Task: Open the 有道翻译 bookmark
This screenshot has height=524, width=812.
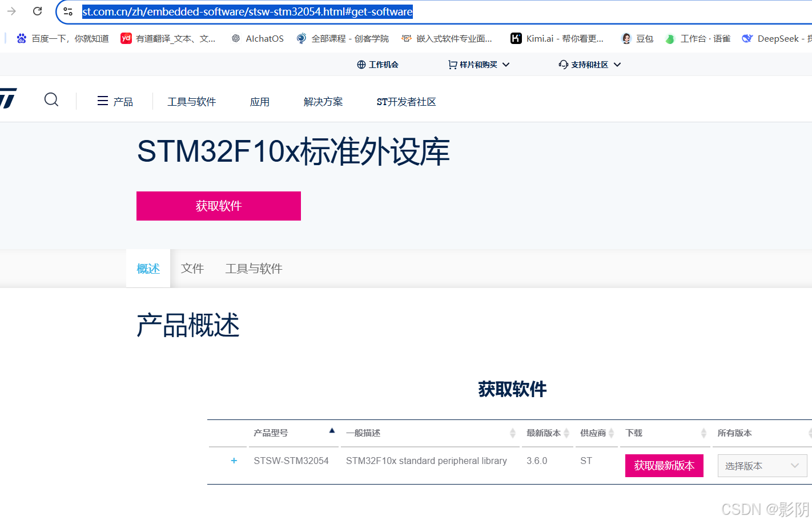Action: pyautogui.click(x=168, y=38)
